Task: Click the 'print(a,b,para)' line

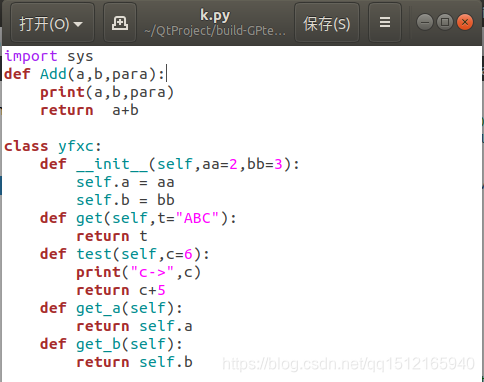Action: pyautogui.click(x=107, y=92)
